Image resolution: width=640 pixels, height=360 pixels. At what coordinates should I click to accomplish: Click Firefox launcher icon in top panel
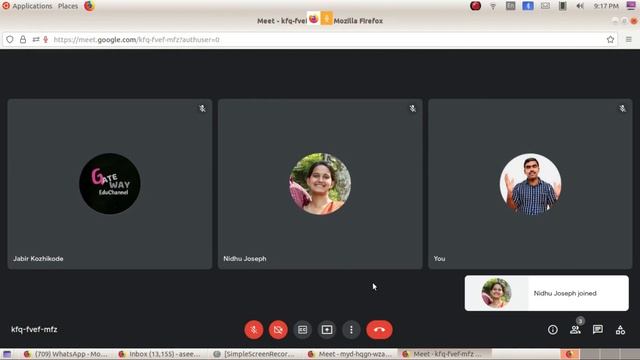point(89,6)
